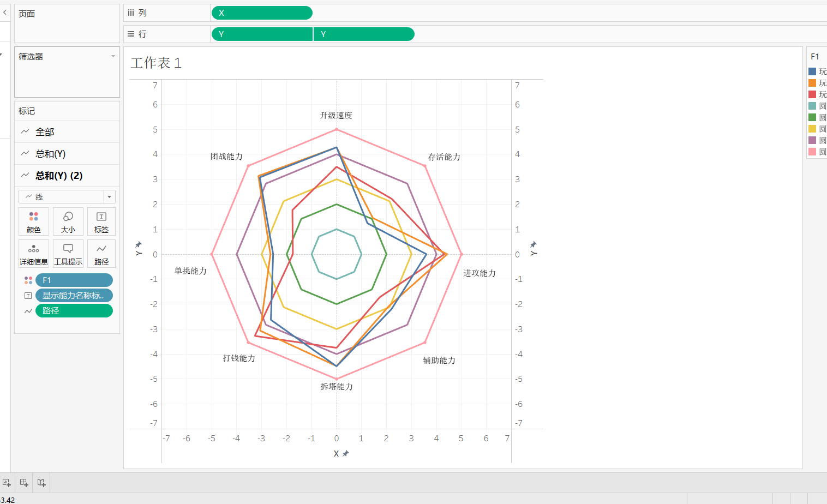Viewport: 827px width, 504px height.
Task: Click the blue legend color swatch
Action: (x=812, y=71)
